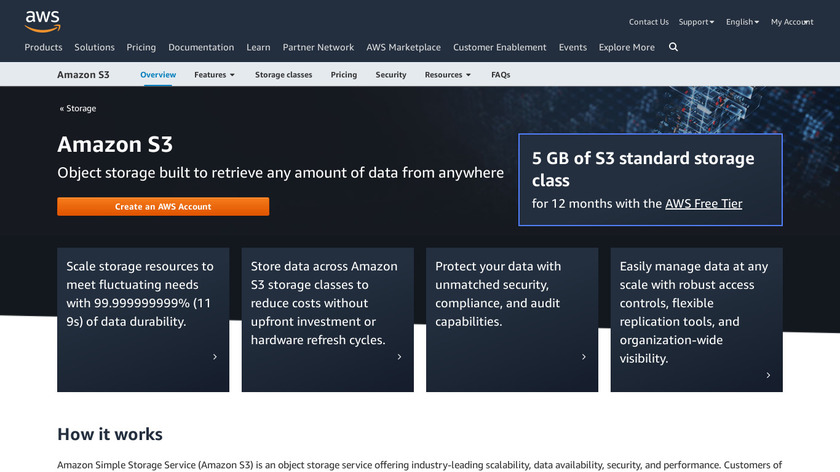Click Amazon S3 sub-navigation title
This screenshot has height=472, width=840.
pos(83,74)
